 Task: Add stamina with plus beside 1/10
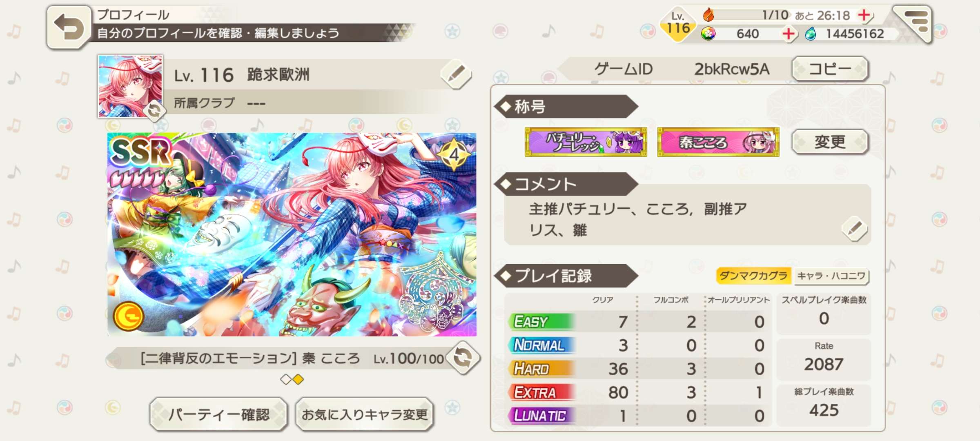point(864,15)
